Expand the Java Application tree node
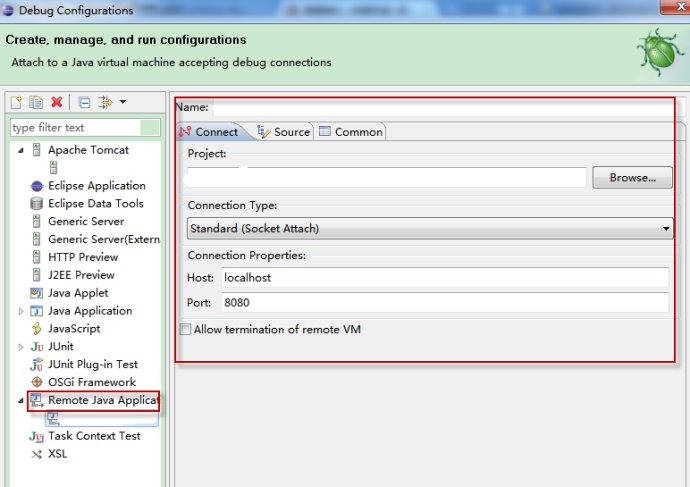690x487 pixels. (20, 311)
